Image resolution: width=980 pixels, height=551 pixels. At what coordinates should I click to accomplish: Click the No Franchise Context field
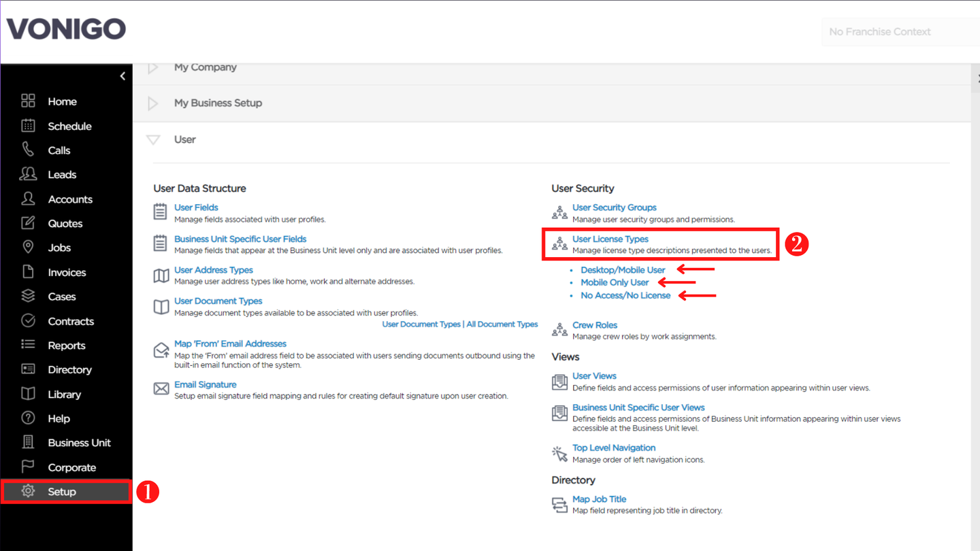coord(900,32)
